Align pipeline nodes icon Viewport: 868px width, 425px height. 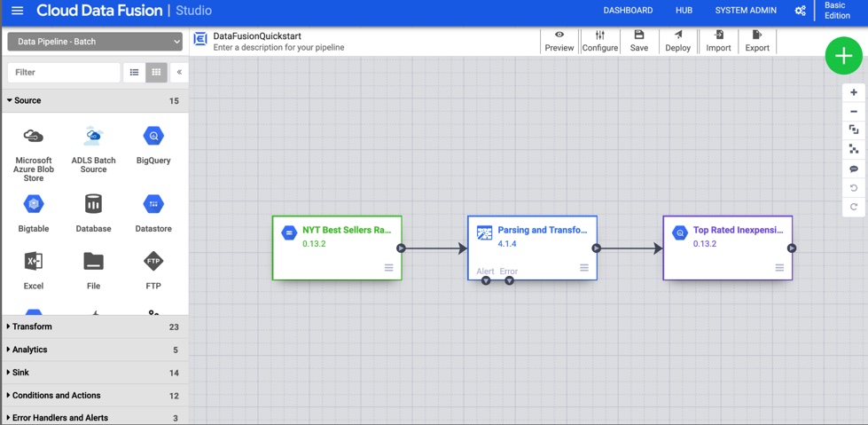pyautogui.click(x=854, y=149)
